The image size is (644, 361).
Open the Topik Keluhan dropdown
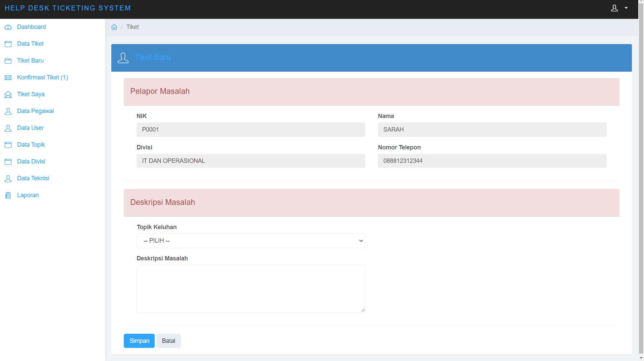[251, 241]
